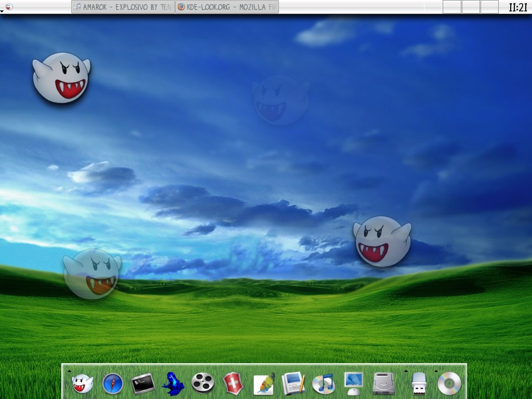Viewport: 532px width, 399px height.
Task: Open the hard drive icon in dock
Action: click(x=384, y=384)
